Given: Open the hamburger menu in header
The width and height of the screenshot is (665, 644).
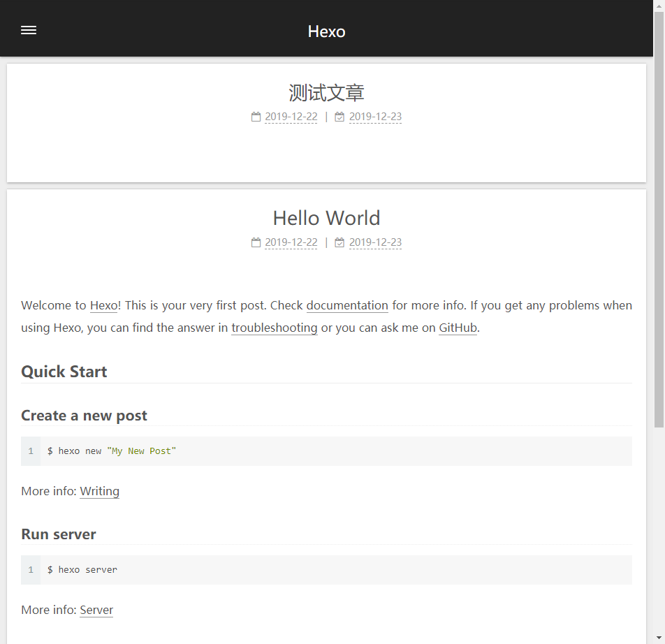Looking at the screenshot, I should pos(29,30).
